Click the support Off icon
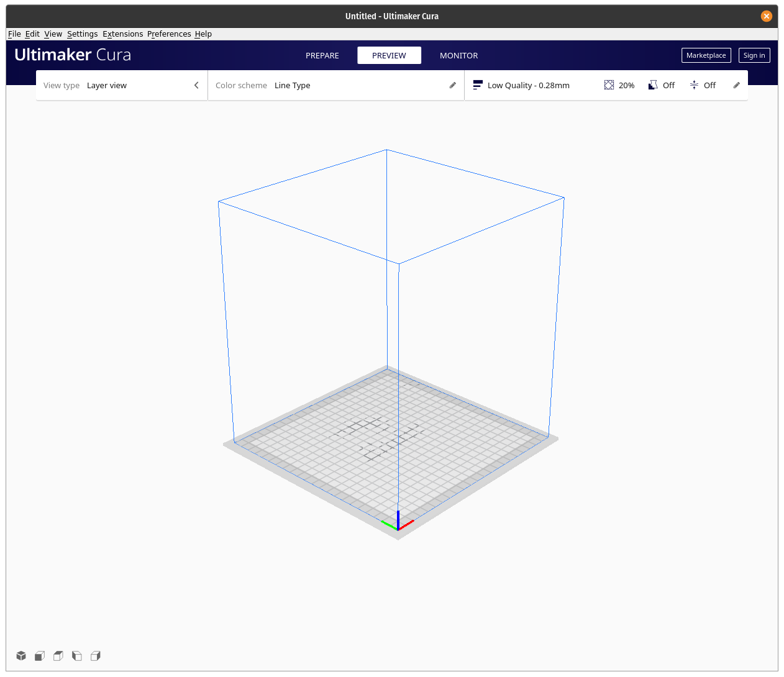This screenshot has height=677, width=784. [653, 85]
